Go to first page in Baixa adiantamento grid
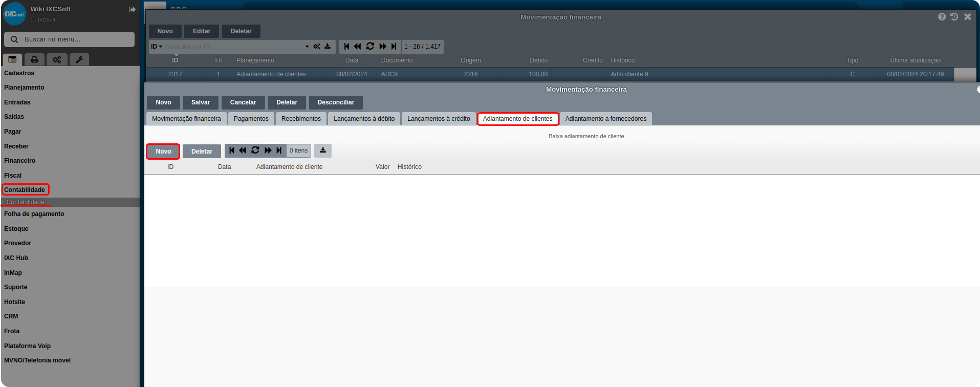The height and width of the screenshot is (387, 980). (x=232, y=150)
